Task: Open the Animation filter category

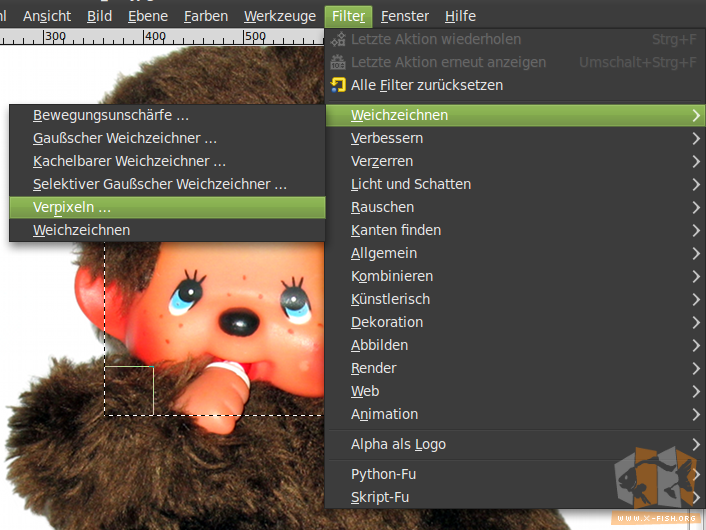Action: point(515,414)
